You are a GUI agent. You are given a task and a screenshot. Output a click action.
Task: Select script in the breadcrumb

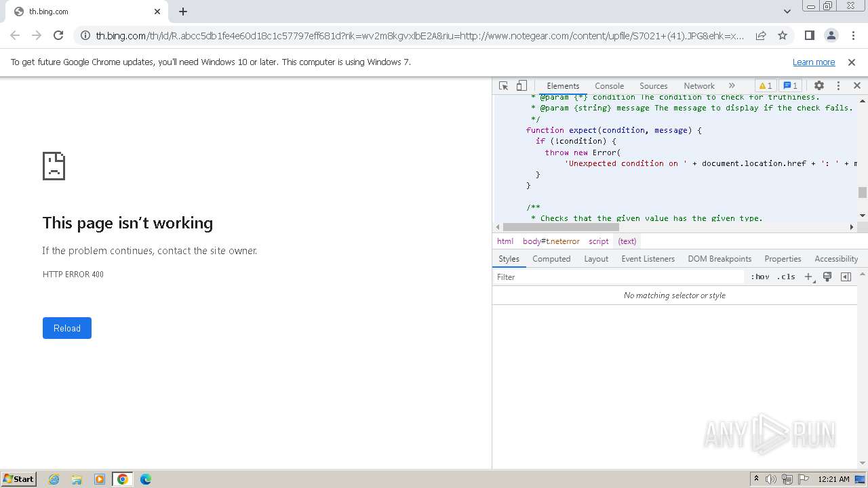tap(598, 241)
